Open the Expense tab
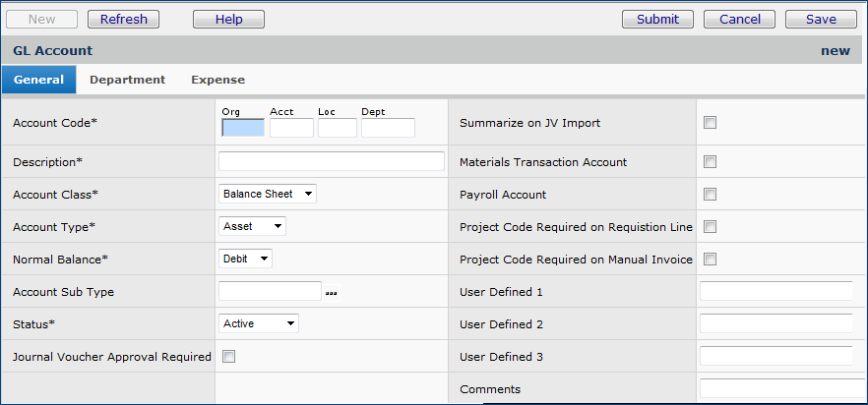Screen dimensions: 868x405 point(217,80)
